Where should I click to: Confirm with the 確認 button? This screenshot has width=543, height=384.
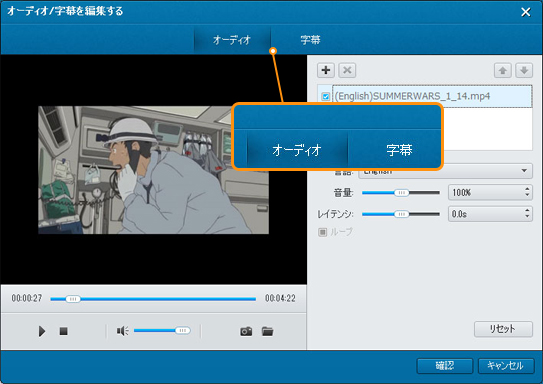pyautogui.click(x=445, y=366)
